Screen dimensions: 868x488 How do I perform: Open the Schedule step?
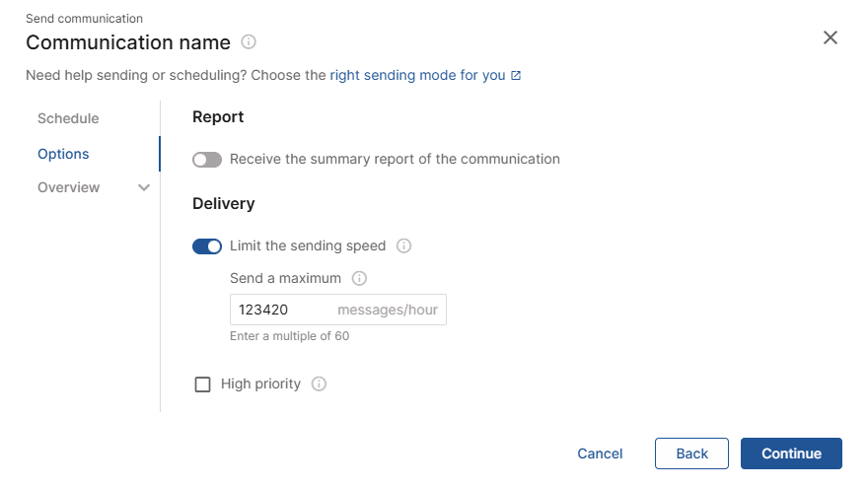[68, 118]
